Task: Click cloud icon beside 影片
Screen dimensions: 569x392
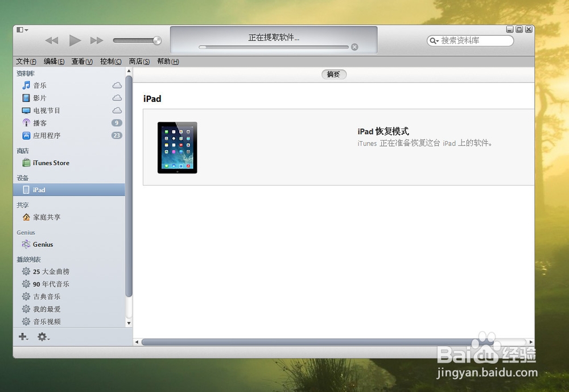Action: pos(117,98)
